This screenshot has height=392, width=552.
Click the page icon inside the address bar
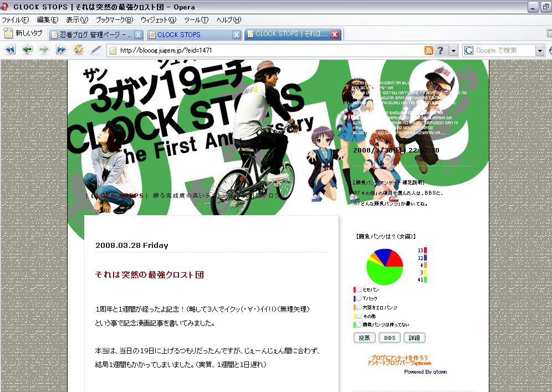pyautogui.click(x=113, y=50)
